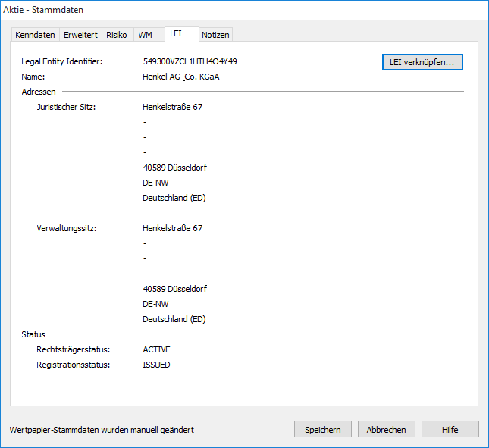This screenshot has width=489, height=448.
Task: Open the Notizen tab
Action: pos(215,35)
